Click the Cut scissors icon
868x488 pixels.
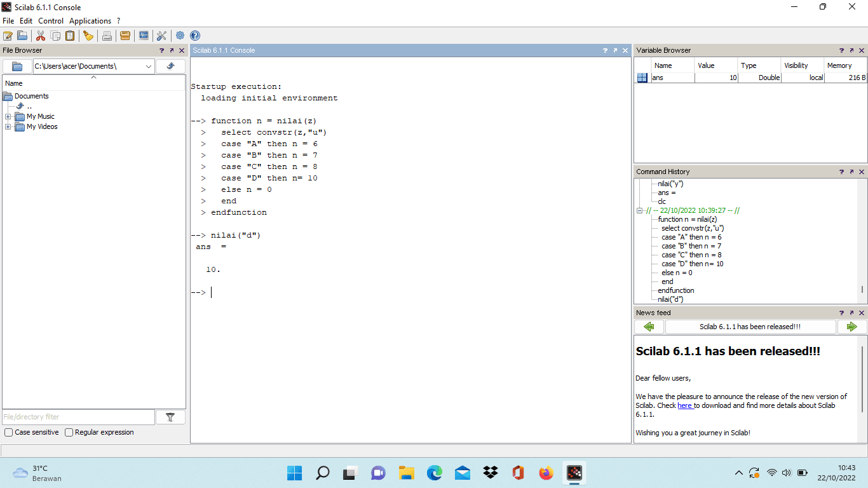click(41, 36)
